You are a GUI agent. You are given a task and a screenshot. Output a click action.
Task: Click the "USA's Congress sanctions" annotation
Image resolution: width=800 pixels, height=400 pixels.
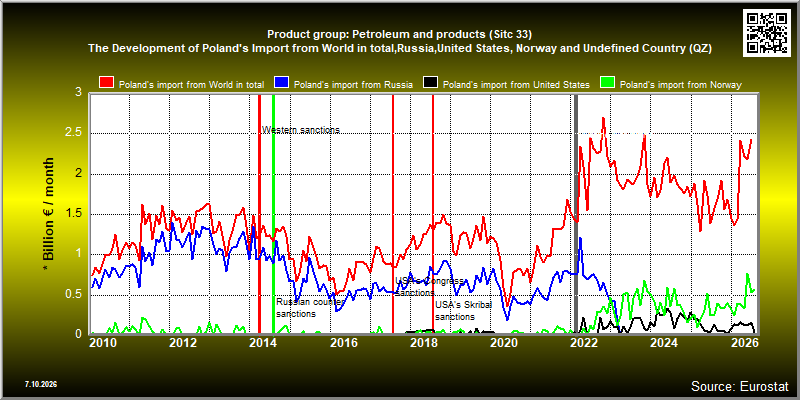point(430,287)
